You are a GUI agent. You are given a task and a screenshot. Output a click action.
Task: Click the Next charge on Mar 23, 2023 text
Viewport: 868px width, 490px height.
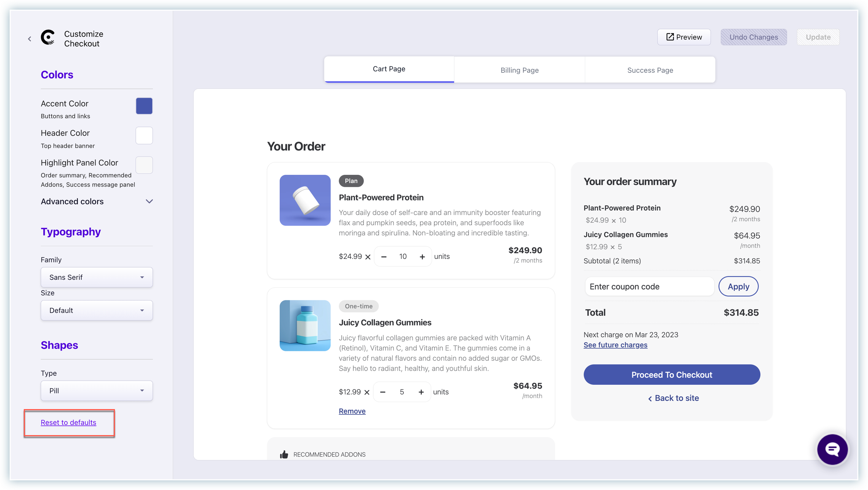point(631,335)
